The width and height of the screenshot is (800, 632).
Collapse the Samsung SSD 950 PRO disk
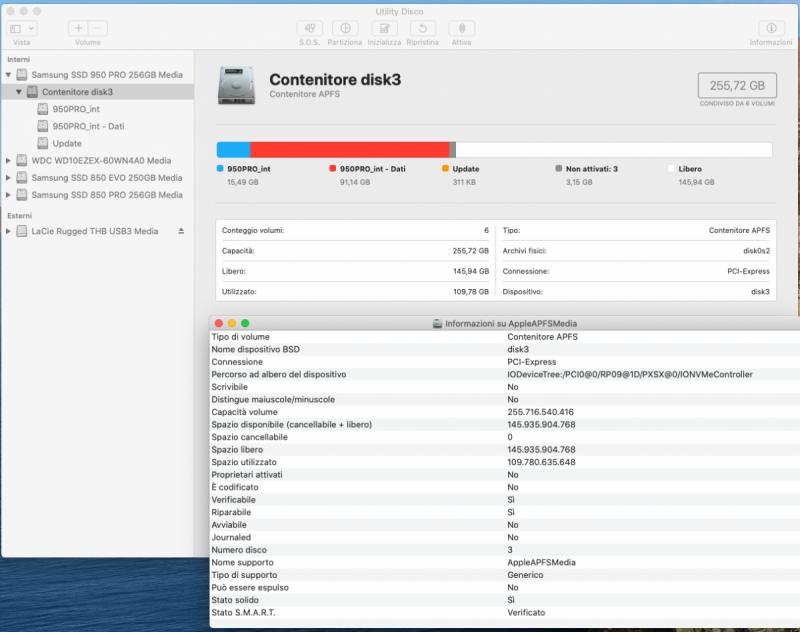(9, 75)
